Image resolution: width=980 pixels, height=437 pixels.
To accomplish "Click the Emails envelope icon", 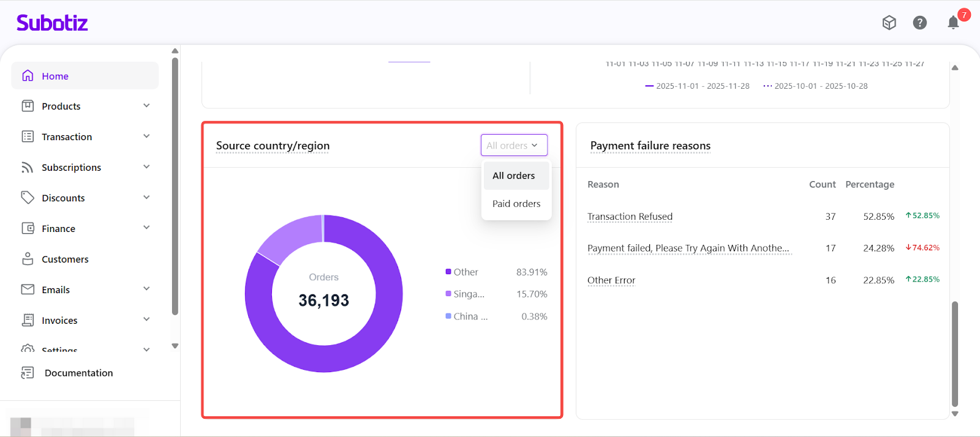I will point(28,289).
